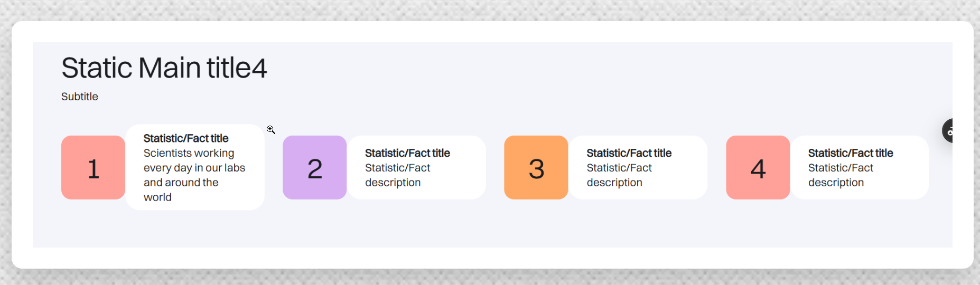The width and height of the screenshot is (980, 285).
Task: Click the first card's "Statistic/Fact title" heading
Action: coord(186,138)
